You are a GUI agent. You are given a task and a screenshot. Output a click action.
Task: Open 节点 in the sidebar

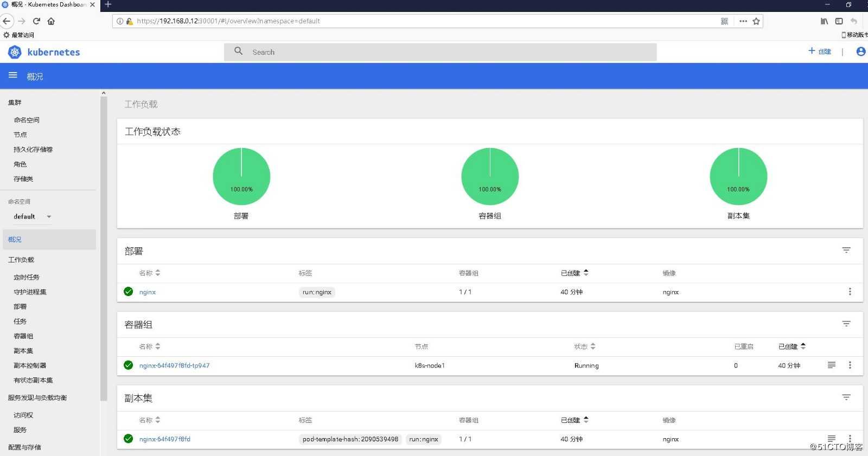pyautogui.click(x=20, y=134)
